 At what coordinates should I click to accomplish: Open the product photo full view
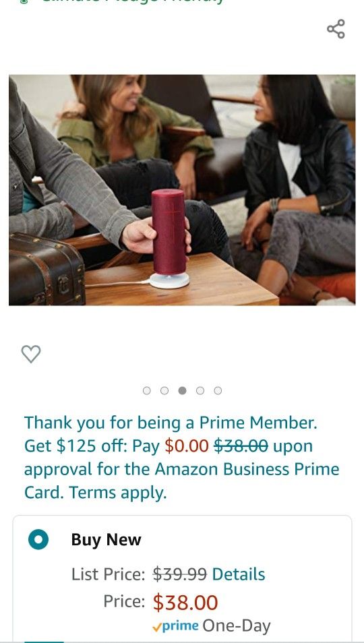pyautogui.click(x=182, y=190)
